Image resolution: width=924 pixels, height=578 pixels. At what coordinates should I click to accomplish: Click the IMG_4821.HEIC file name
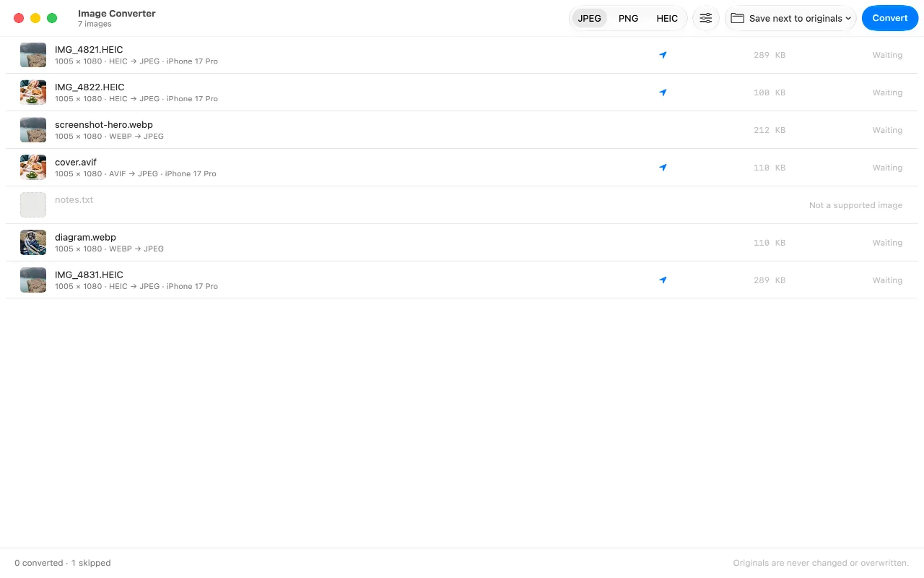tap(89, 50)
